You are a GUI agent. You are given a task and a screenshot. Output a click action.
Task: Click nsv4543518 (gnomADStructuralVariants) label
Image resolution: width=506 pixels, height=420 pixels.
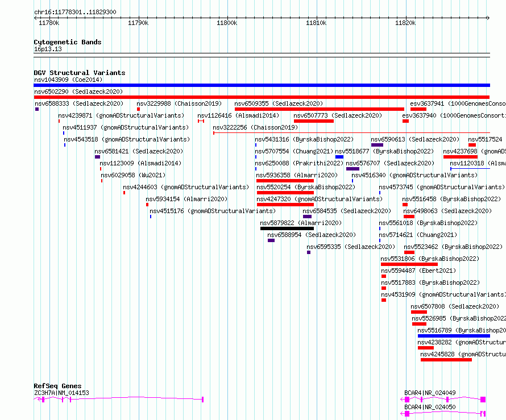tap(127, 139)
